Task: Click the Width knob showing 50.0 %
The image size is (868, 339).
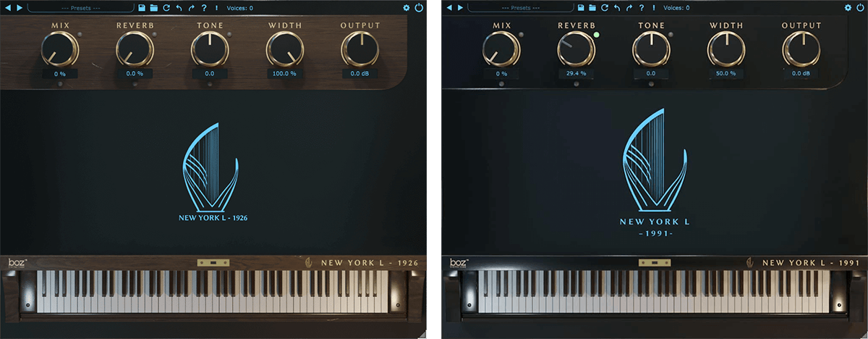Action: [x=726, y=50]
